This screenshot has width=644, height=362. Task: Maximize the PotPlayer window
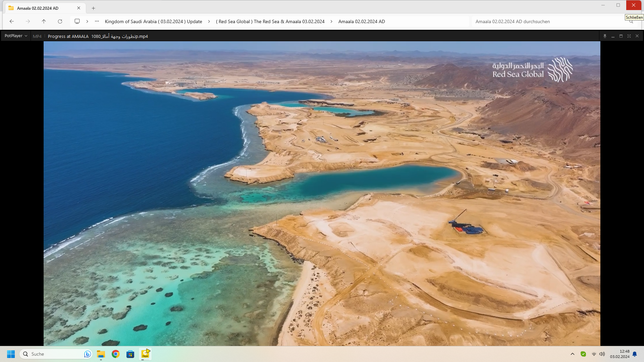click(x=621, y=36)
